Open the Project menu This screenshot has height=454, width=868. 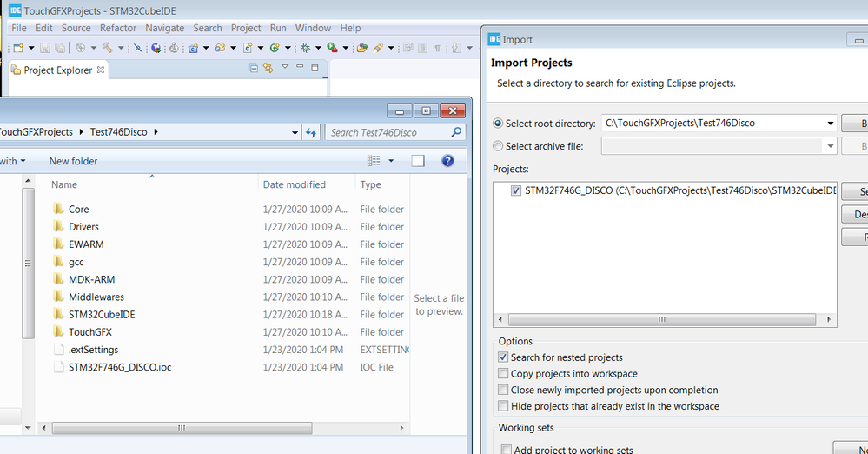coord(246,28)
